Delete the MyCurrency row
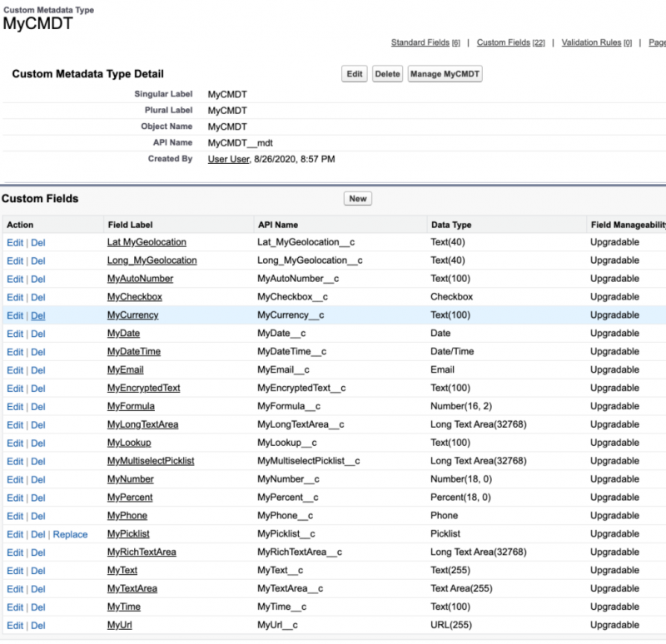The height and width of the screenshot is (644, 666). (x=37, y=316)
